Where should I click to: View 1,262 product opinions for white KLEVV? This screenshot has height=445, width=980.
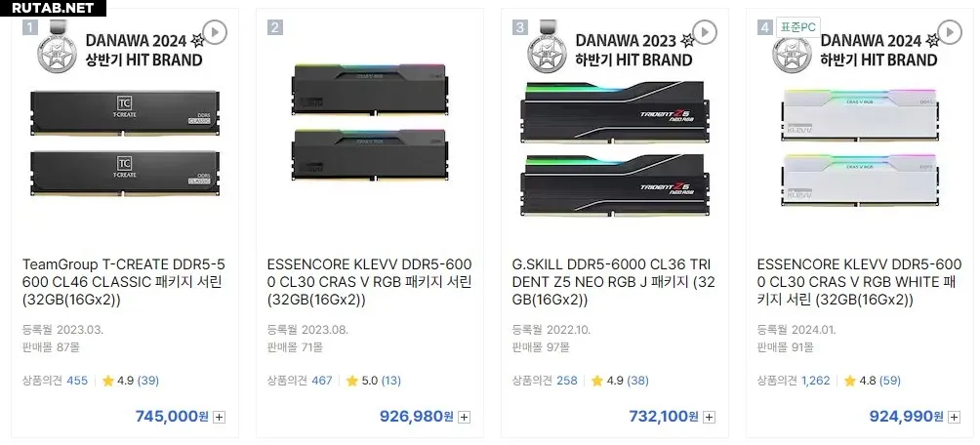click(816, 380)
